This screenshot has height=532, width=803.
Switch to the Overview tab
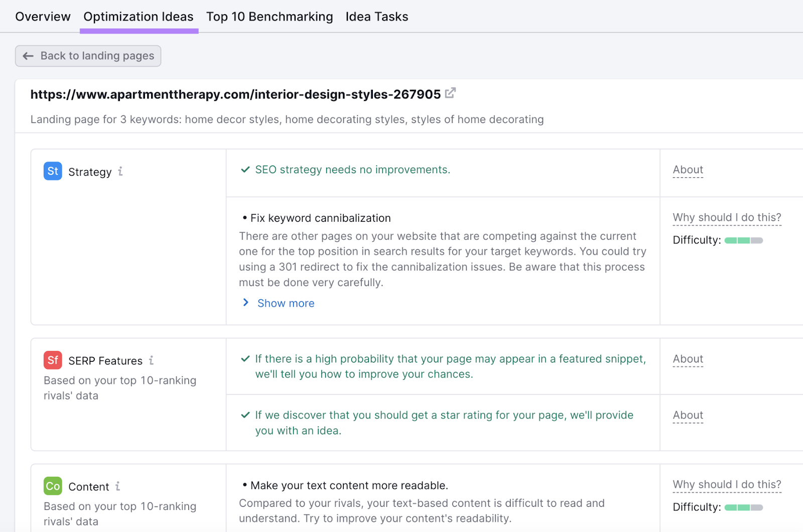[x=43, y=16]
